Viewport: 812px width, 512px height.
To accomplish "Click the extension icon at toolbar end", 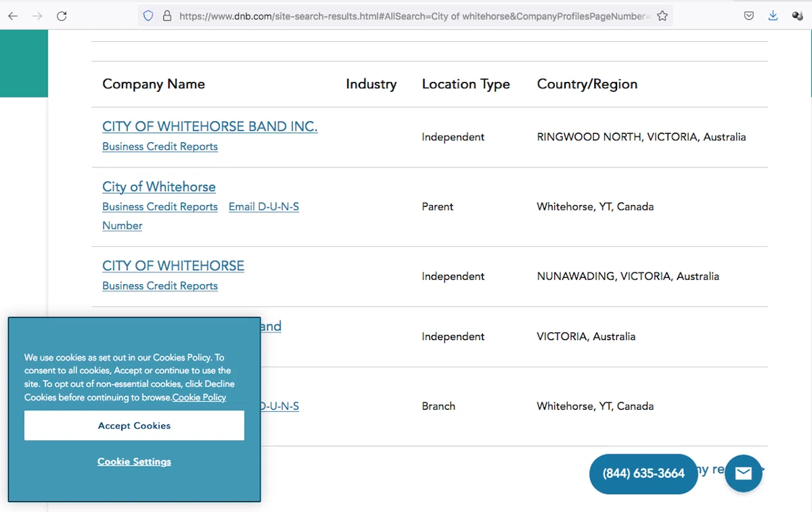I will click(797, 16).
